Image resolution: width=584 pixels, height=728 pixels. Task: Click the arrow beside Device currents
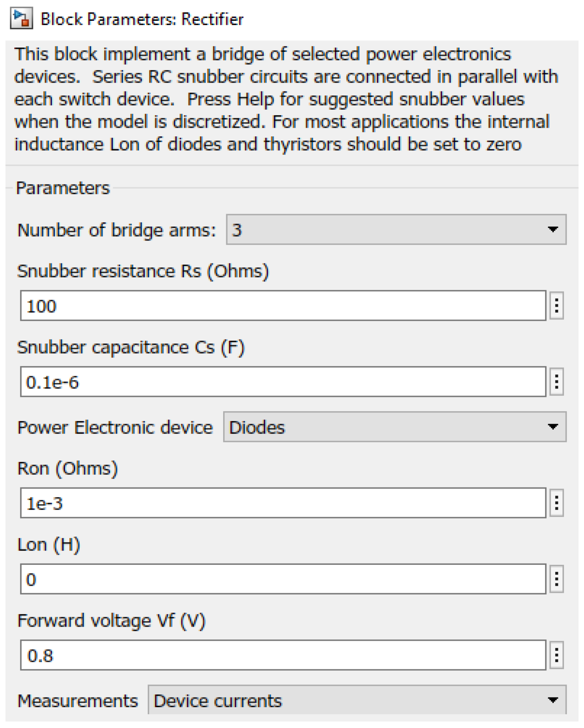[553, 700]
